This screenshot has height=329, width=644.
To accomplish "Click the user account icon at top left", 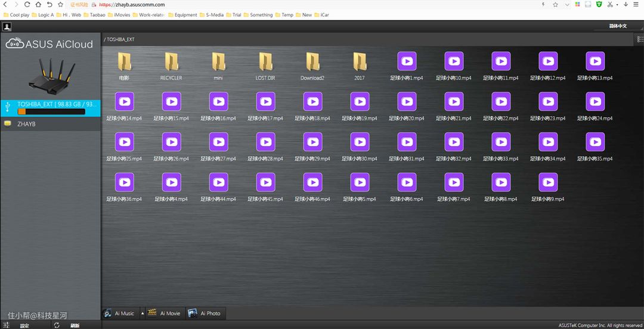I will [x=7, y=27].
